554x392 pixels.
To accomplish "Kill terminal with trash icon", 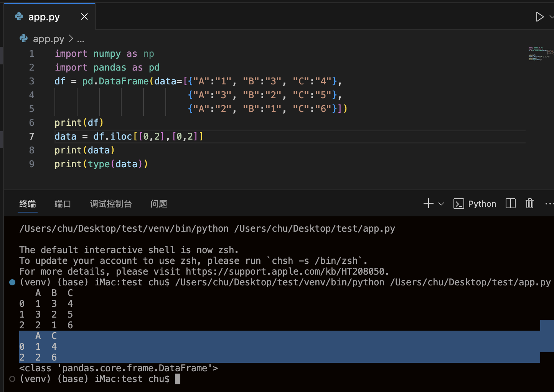I will [529, 204].
